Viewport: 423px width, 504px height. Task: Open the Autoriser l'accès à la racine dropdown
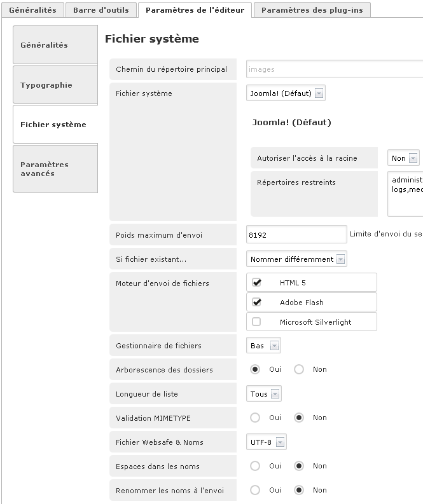(x=404, y=158)
